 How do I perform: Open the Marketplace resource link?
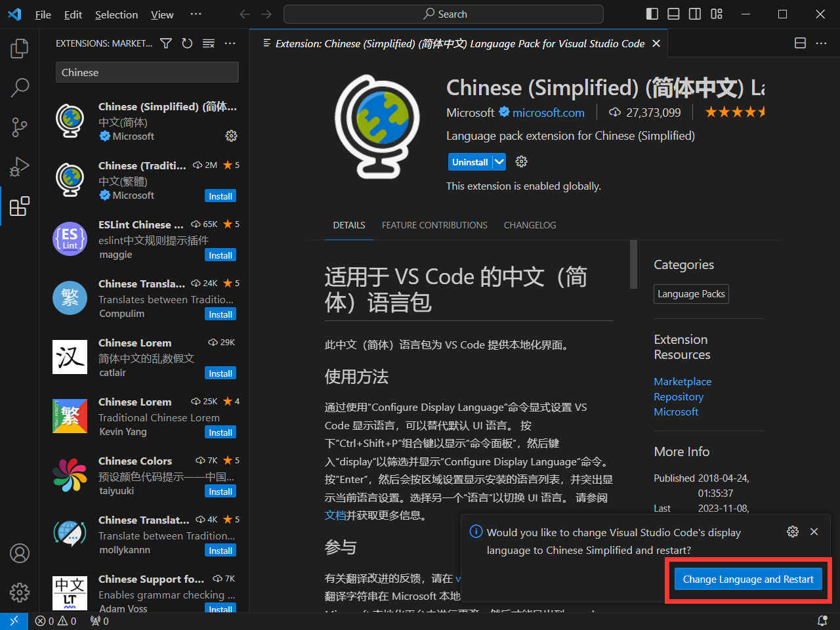click(x=682, y=381)
